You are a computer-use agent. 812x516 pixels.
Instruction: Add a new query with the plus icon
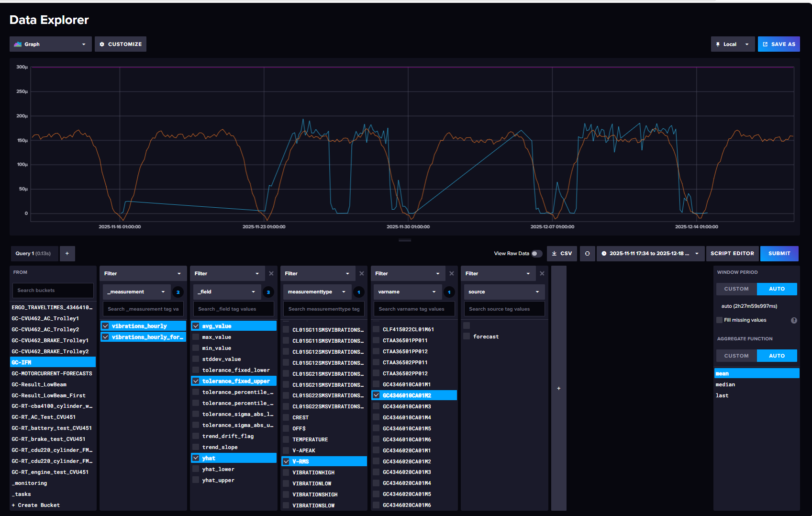pos(67,253)
